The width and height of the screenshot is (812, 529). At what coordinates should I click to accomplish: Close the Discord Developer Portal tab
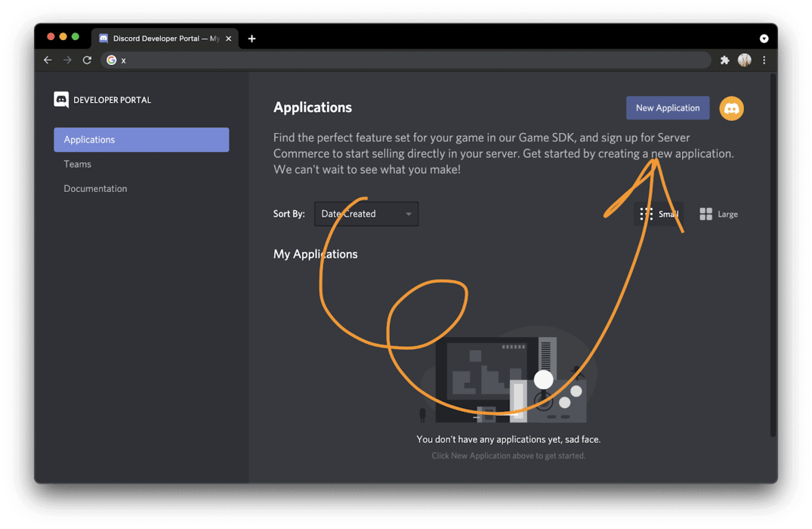[x=228, y=39]
